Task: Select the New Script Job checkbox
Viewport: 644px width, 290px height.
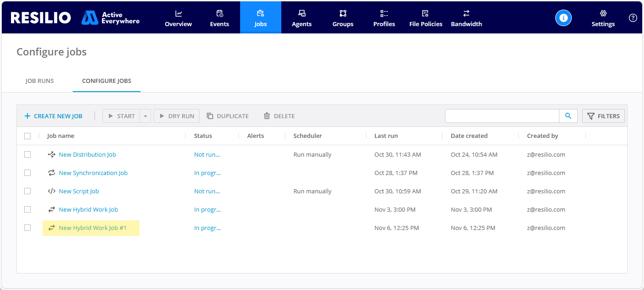Action: pos(27,191)
